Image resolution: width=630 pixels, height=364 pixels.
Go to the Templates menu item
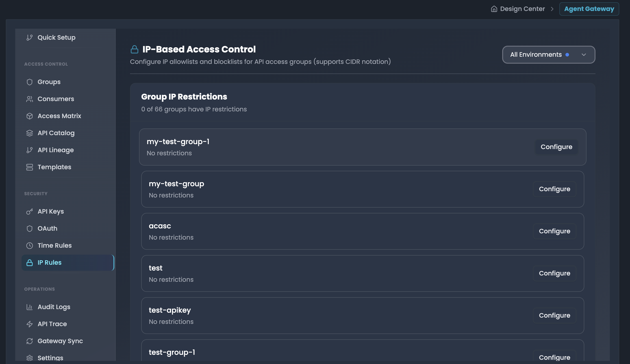point(54,167)
